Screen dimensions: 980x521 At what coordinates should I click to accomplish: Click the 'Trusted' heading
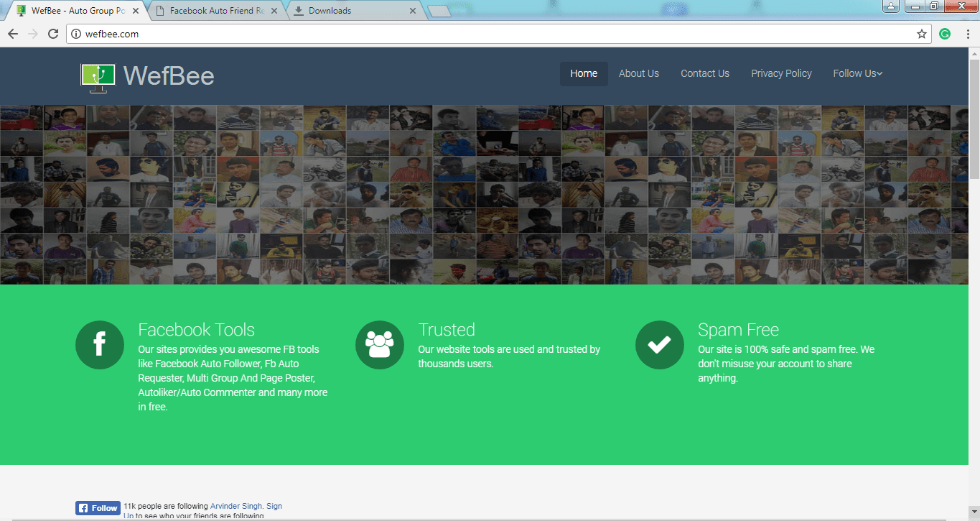point(447,330)
